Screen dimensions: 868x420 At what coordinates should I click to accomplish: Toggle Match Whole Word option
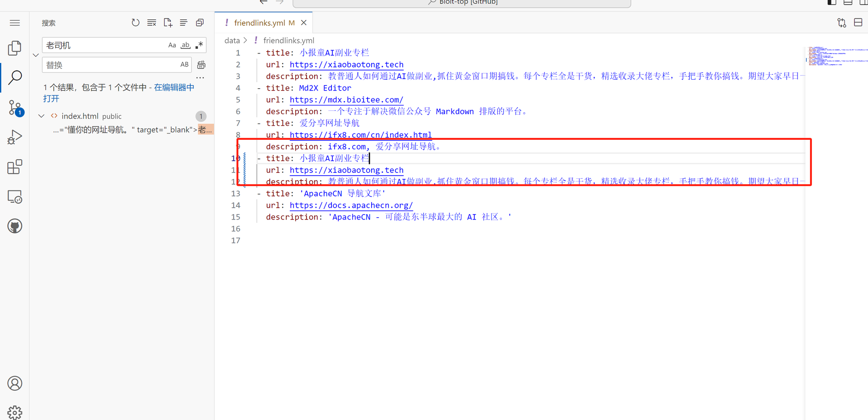tap(185, 45)
